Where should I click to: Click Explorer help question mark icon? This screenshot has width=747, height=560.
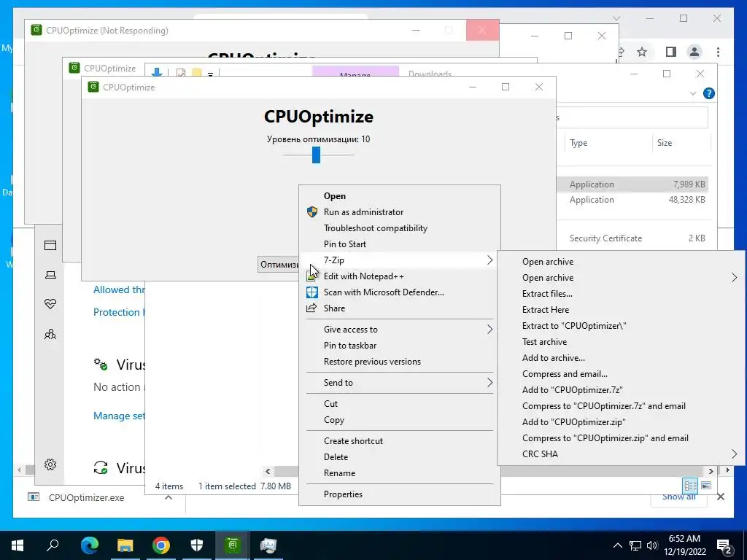point(709,93)
